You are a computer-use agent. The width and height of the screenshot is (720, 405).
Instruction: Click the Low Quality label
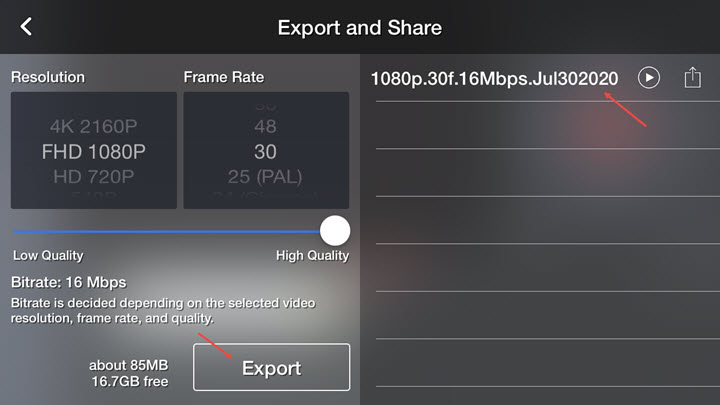coord(47,256)
